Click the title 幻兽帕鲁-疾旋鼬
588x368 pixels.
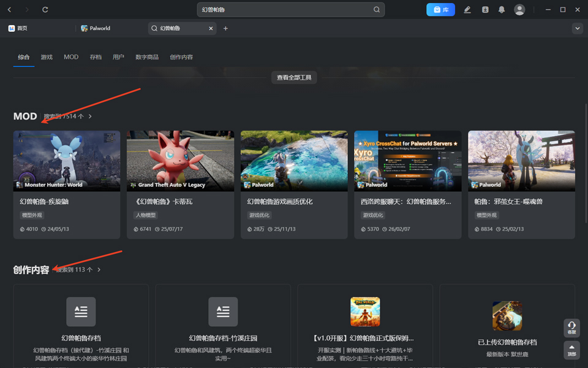[44, 202]
